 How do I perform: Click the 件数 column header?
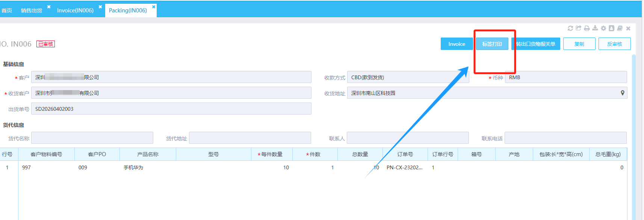point(315,154)
